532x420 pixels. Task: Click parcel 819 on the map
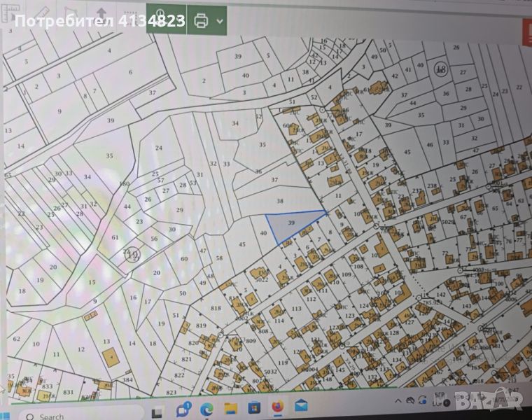click(201, 325)
